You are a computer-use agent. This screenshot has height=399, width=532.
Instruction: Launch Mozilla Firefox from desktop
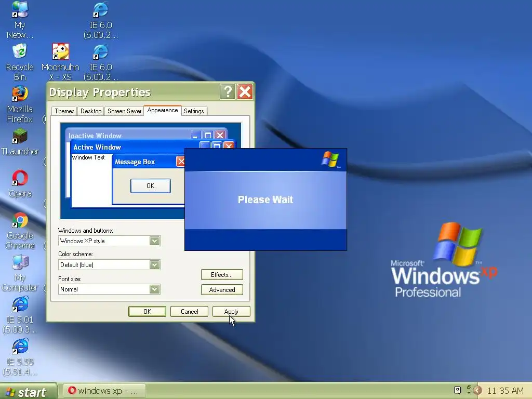pos(20,104)
